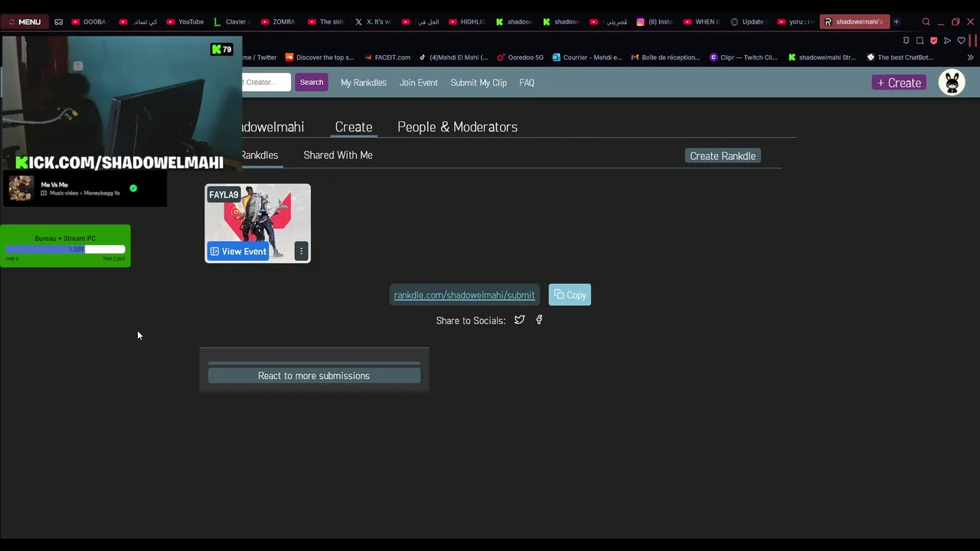Open the Ooredoo 5G bookmark

point(521,57)
